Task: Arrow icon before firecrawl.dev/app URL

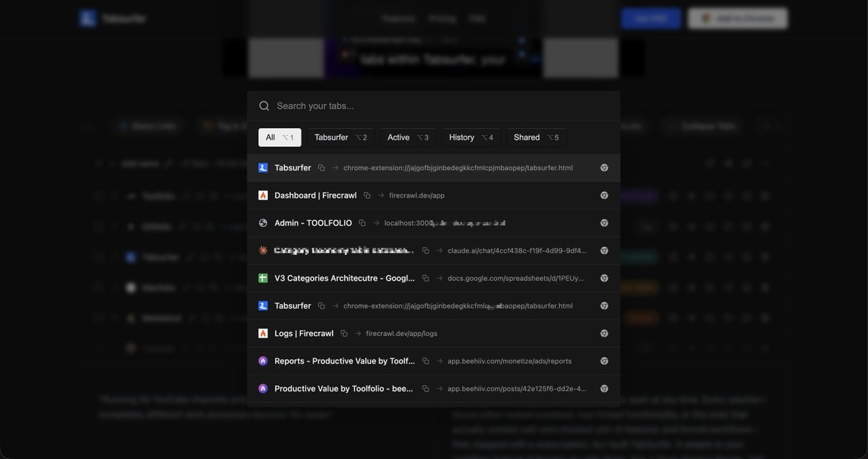Action: (381, 195)
